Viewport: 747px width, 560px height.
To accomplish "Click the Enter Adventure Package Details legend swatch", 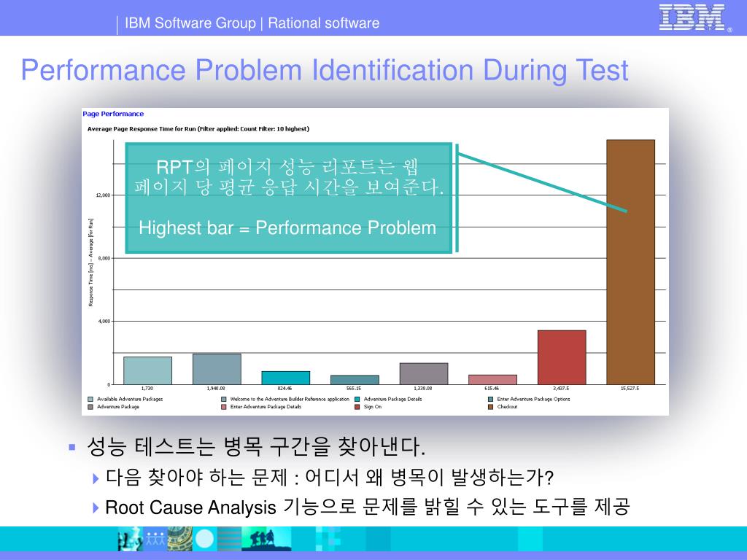I will click(224, 407).
